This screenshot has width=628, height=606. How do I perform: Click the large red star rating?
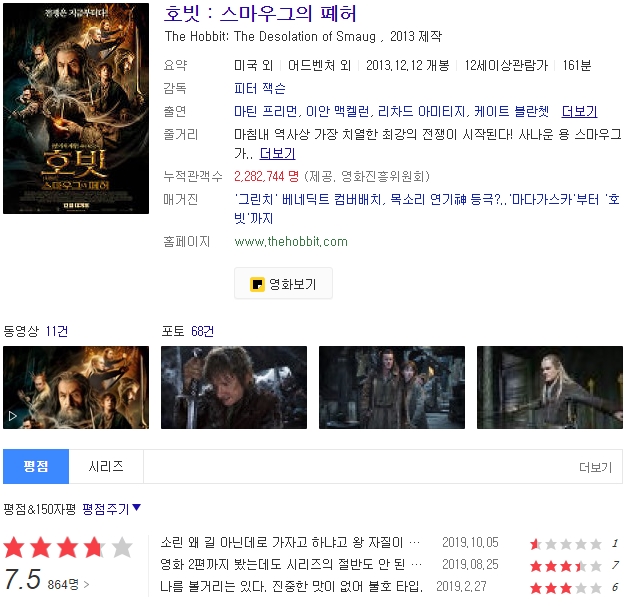click(68, 548)
